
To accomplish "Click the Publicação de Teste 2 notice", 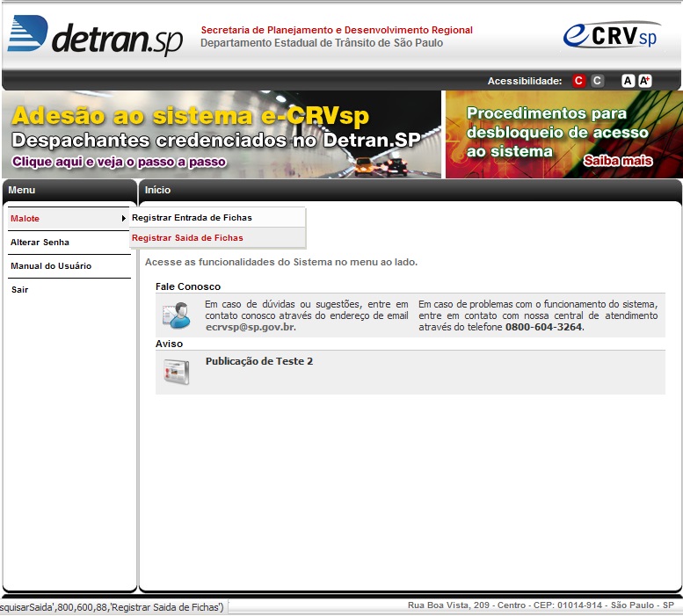I will click(x=259, y=361).
